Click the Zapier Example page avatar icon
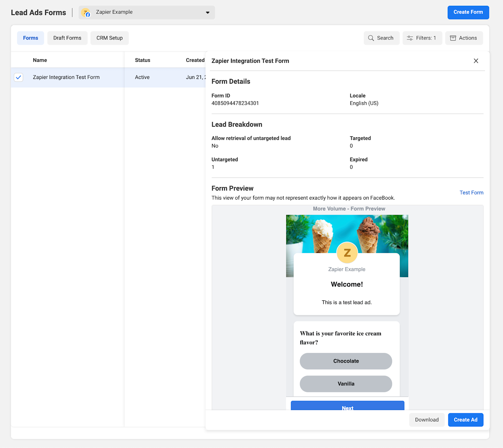 [86, 13]
